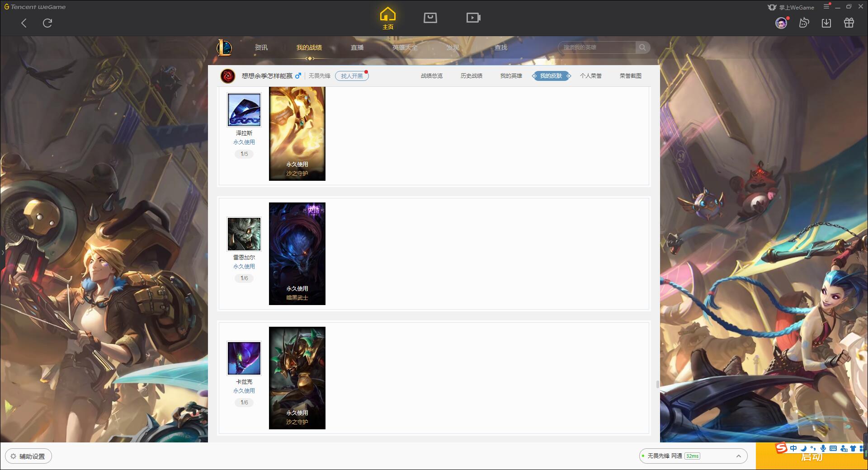Click the 无畏先锋 server label

320,76
